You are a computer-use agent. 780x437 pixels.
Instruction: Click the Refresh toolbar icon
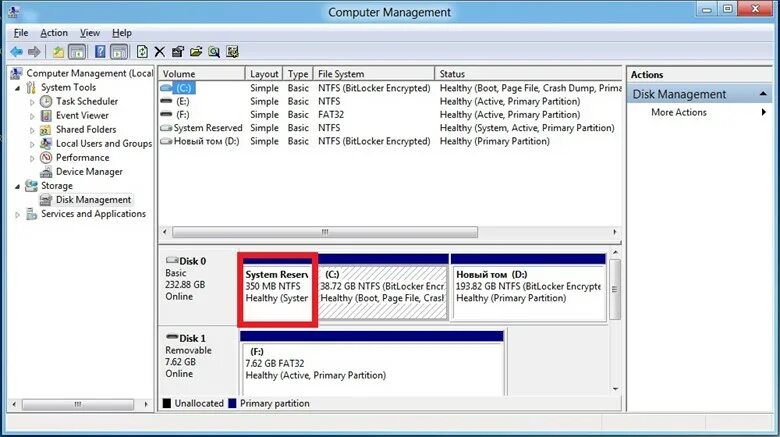coord(142,52)
